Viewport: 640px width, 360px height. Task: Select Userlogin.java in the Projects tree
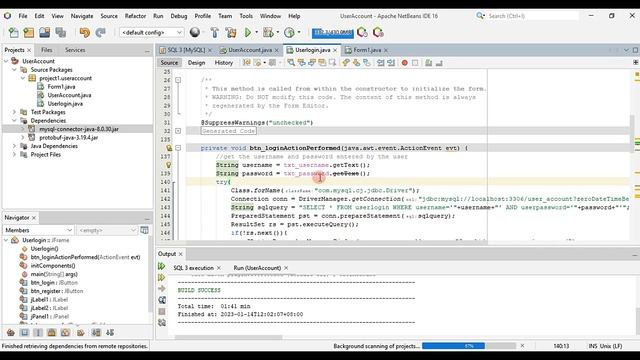65,104
